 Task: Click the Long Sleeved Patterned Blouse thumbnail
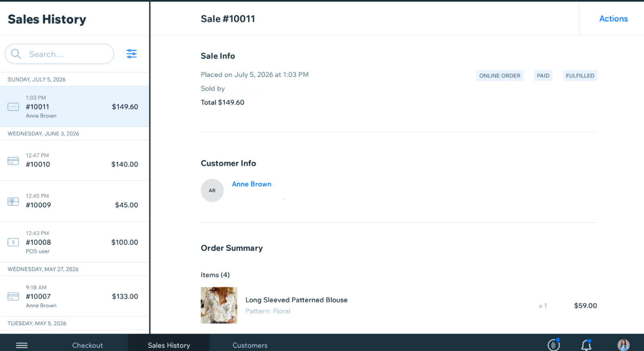[219, 305]
